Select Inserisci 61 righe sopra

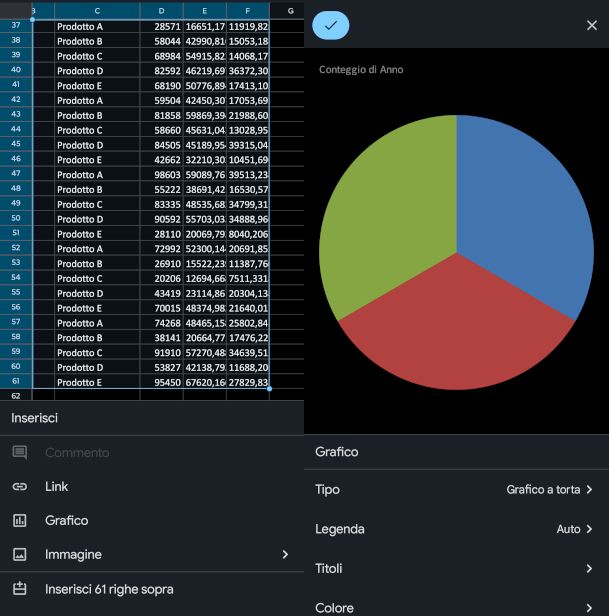click(x=152, y=588)
